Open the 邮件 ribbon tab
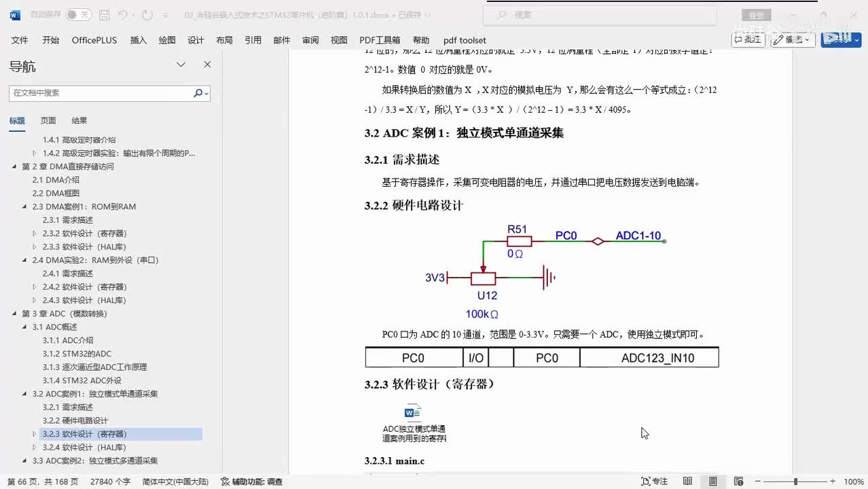 pos(282,40)
